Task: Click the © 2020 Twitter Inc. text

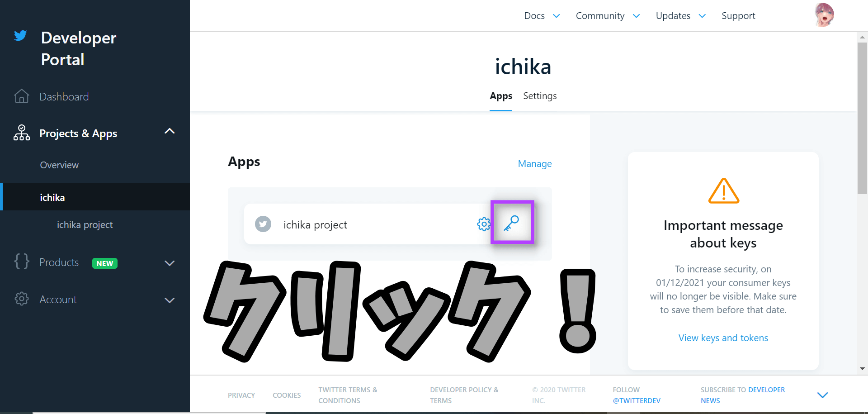Action: pos(559,395)
